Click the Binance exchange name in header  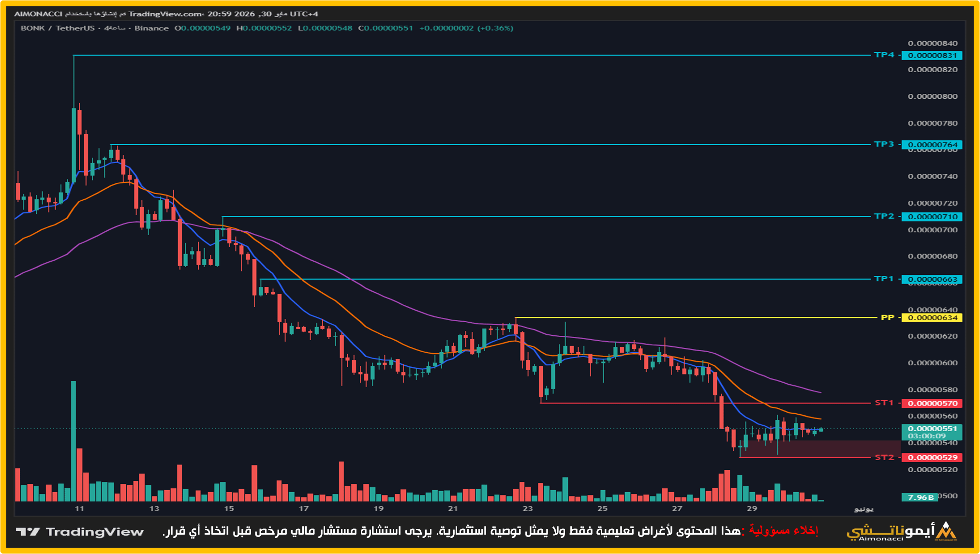pos(151,28)
